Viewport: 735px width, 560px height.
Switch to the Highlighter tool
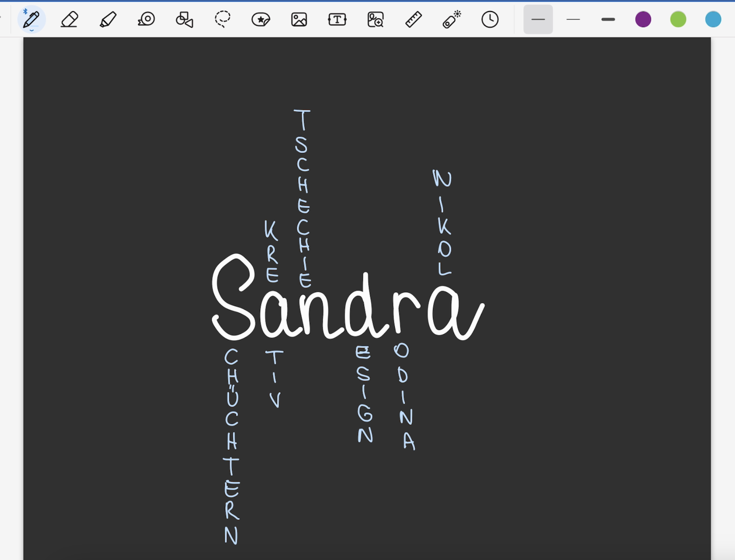(108, 19)
